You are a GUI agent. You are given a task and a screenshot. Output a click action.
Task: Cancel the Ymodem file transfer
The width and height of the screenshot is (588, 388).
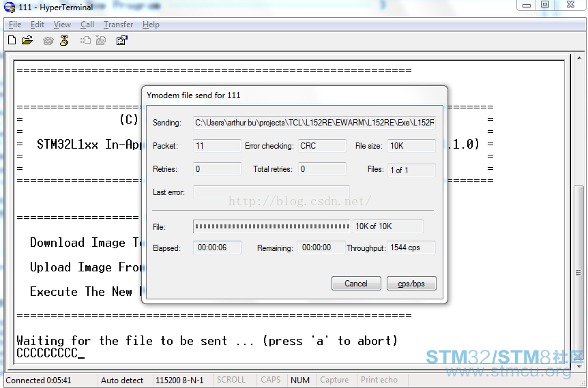tap(356, 284)
